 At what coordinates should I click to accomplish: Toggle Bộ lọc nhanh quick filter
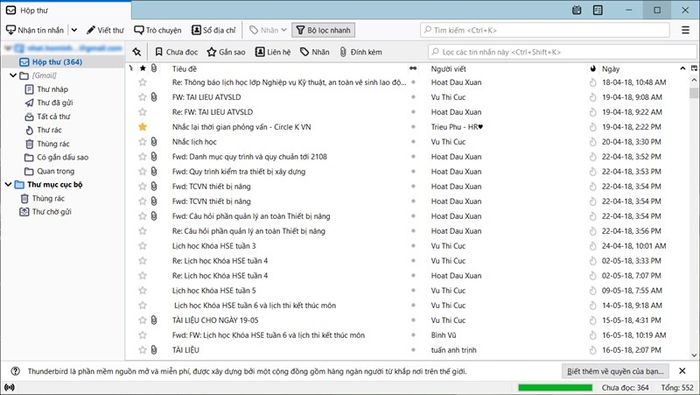point(324,30)
